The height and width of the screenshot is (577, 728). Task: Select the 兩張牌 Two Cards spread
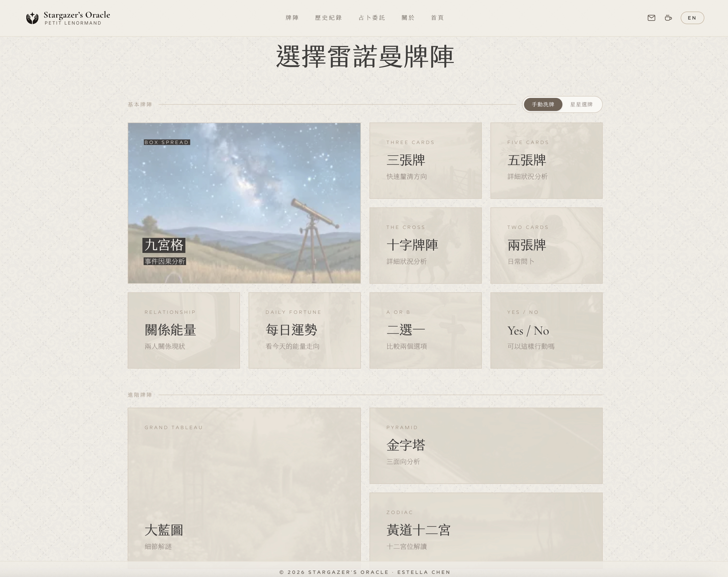(546, 246)
